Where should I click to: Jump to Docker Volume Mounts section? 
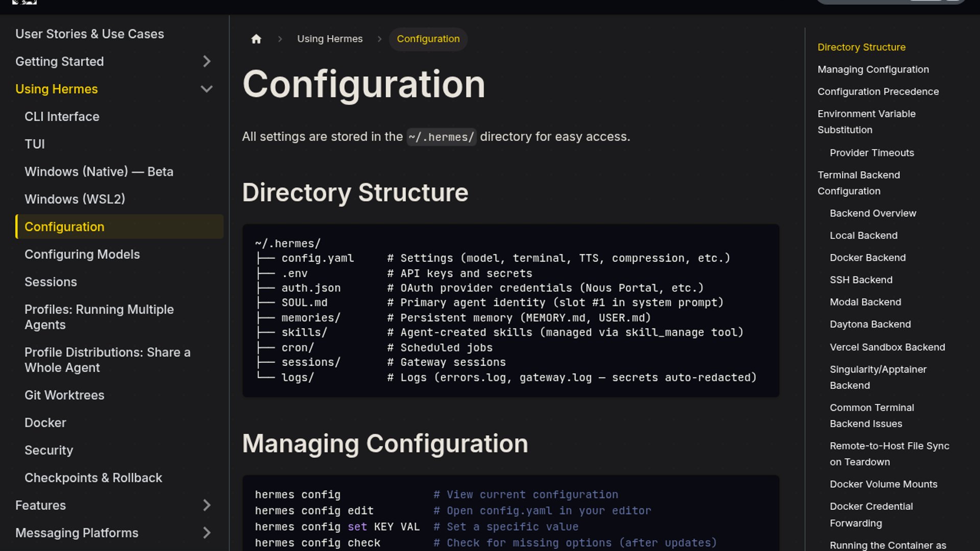[x=884, y=484]
